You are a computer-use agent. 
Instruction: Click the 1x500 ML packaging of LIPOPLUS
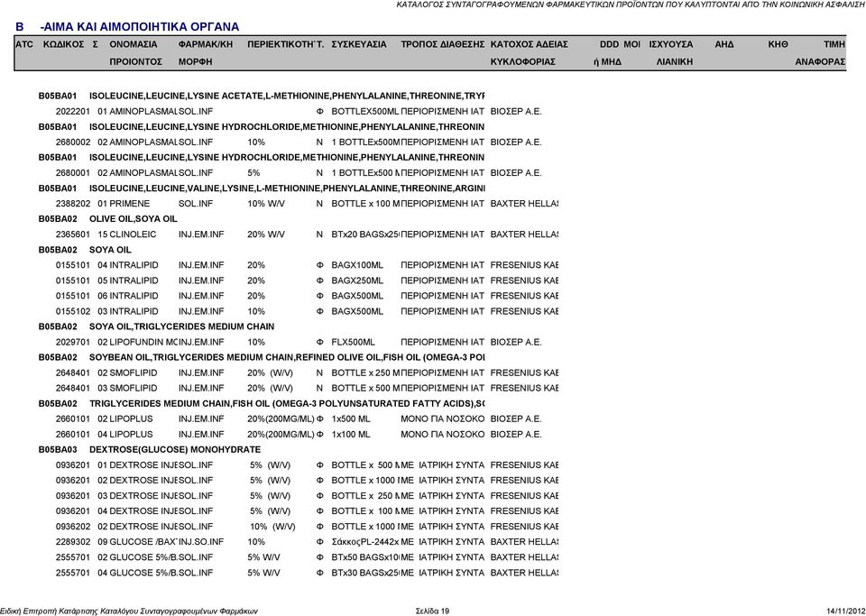351,419
